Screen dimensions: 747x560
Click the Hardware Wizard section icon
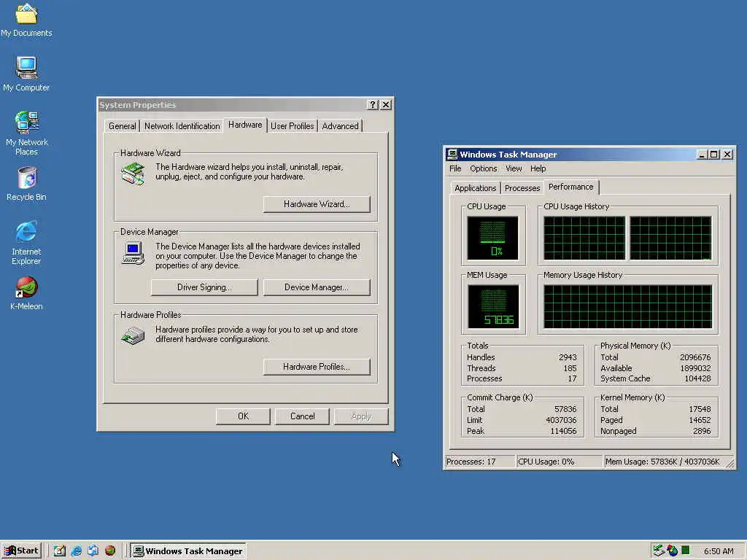[133, 174]
